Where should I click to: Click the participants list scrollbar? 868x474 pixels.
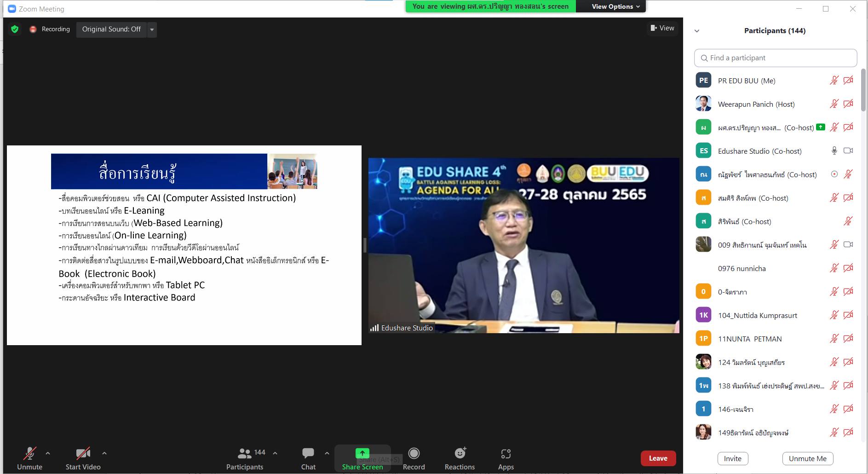click(x=863, y=90)
